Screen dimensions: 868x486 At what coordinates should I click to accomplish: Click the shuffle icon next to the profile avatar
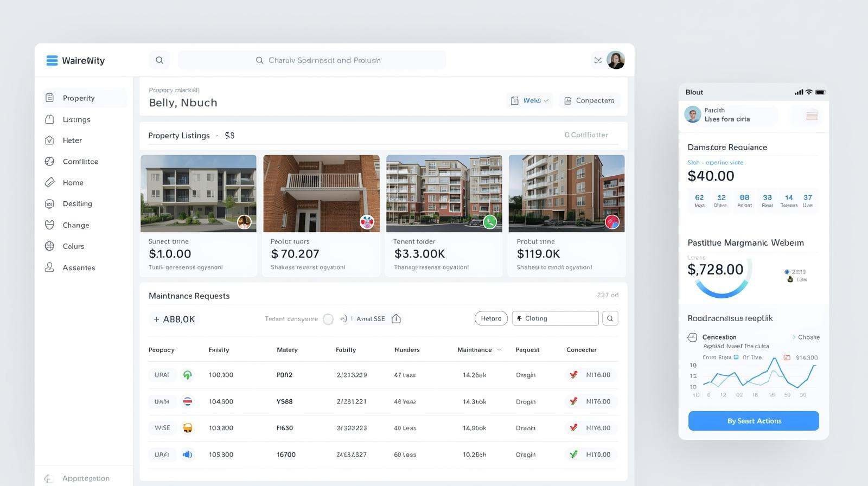(x=598, y=60)
